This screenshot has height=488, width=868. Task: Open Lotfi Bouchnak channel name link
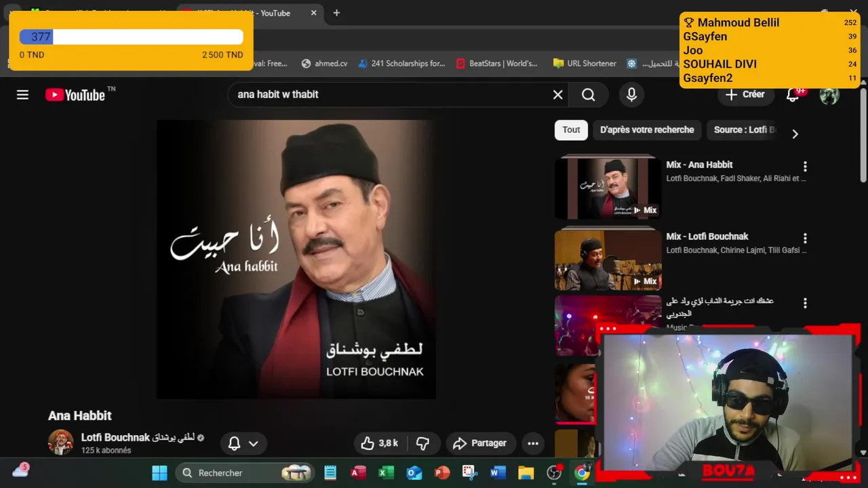coord(138,437)
